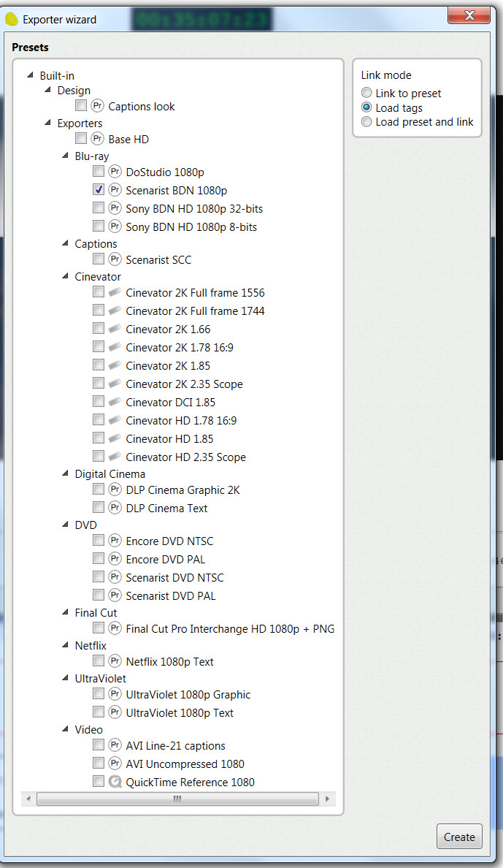The width and height of the screenshot is (503, 868).
Task: Click the Pr icon next to Scenarist SCC
Action: 115,259
